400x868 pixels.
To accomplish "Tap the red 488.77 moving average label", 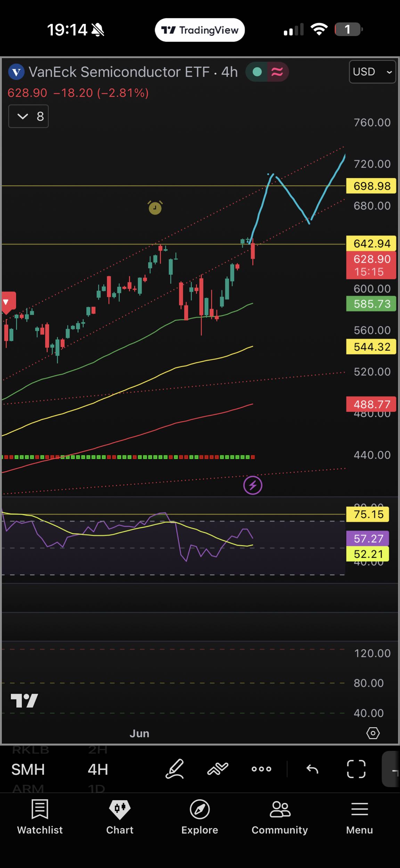I will pos(371,404).
